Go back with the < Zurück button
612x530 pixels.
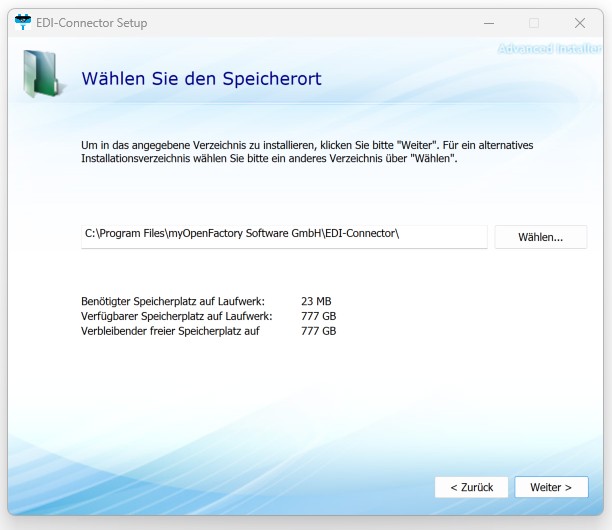tap(471, 487)
